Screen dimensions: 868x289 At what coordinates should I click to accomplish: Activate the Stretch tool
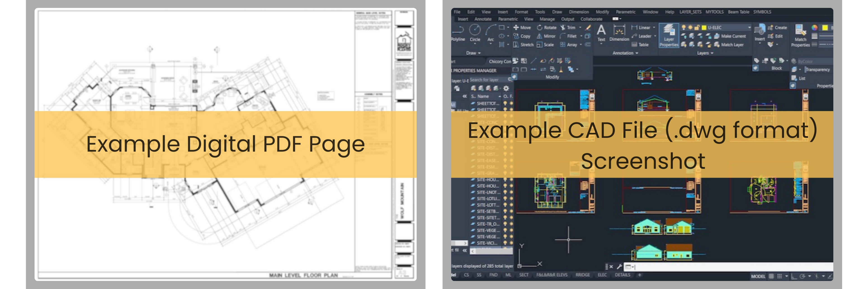pos(523,44)
